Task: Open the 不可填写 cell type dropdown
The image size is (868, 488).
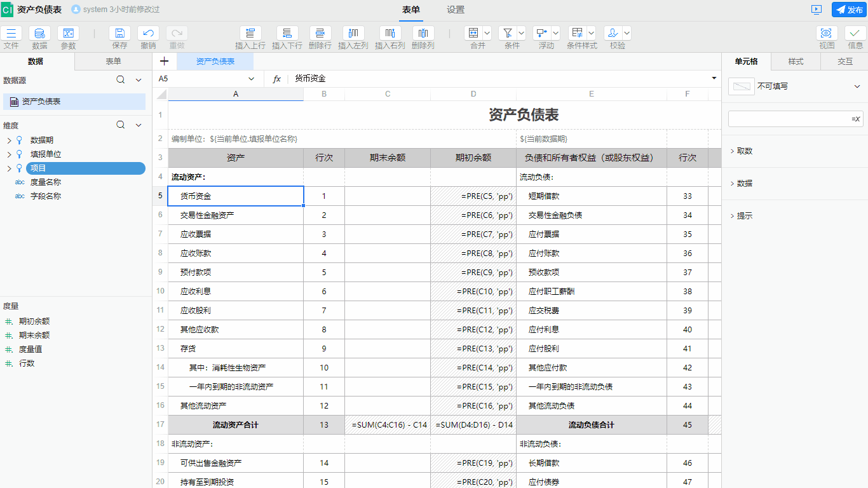Action: click(x=796, y=86)
